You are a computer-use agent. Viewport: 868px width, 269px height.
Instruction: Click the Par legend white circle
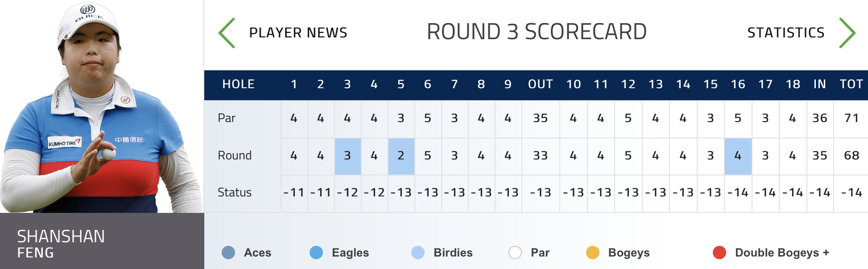pos(515,253)
